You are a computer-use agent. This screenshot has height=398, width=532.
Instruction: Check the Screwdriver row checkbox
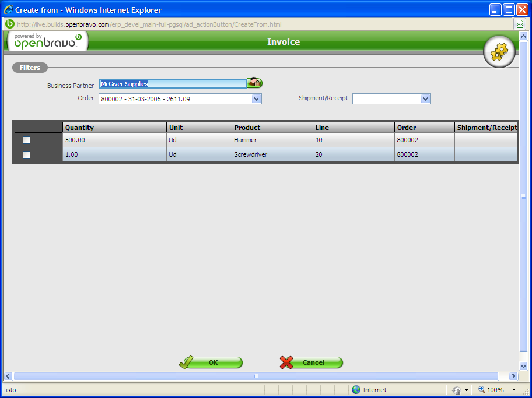point(26,155)
